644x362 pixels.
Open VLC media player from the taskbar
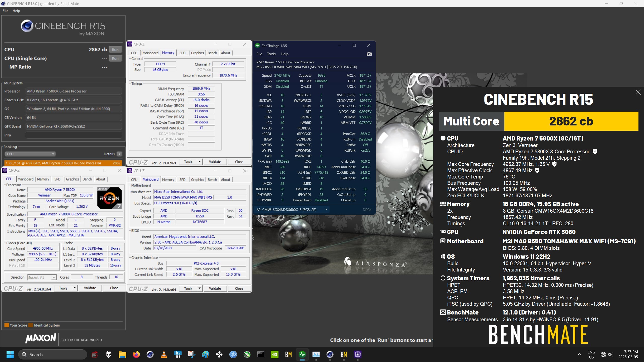coord(164,354)
